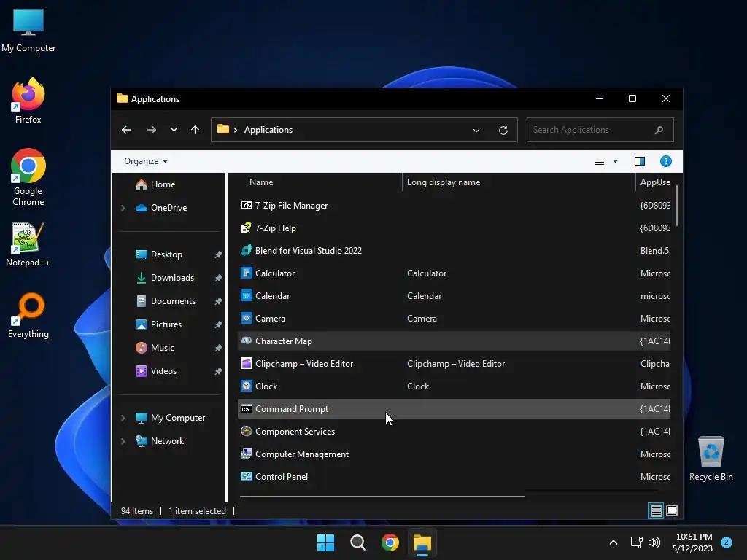Unpin Videos from quick access
The height and width of the screenshot is (560, 747).
click(218, 371)
